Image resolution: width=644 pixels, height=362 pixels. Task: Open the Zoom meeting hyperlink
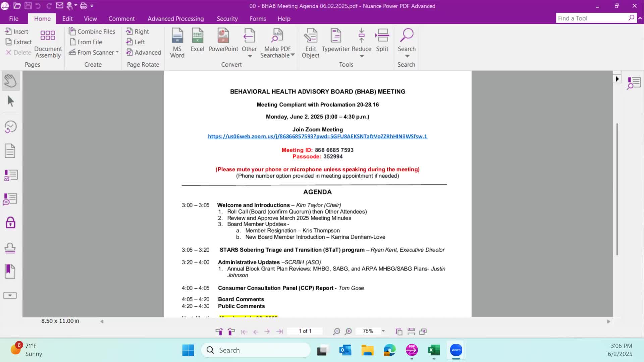pos(317,136)
